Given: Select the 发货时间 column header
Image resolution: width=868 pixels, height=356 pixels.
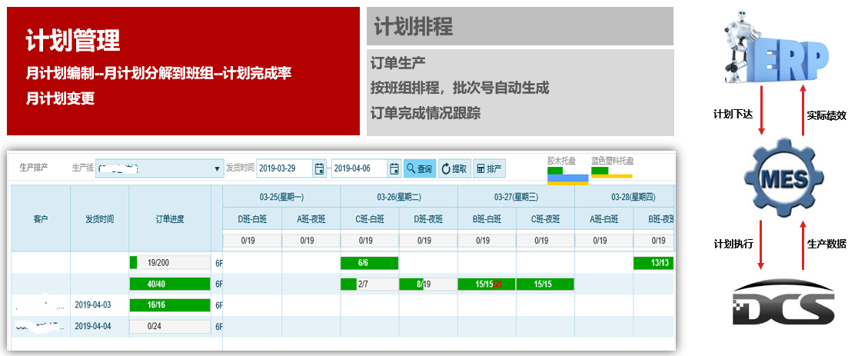Looking at the screenshot, I should (100, 219).
